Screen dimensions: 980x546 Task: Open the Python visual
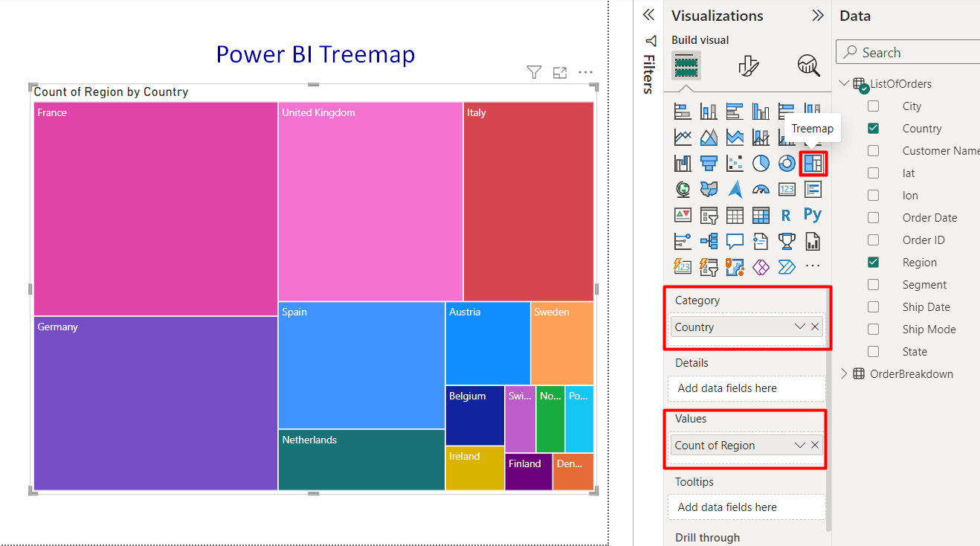point(812,214)
